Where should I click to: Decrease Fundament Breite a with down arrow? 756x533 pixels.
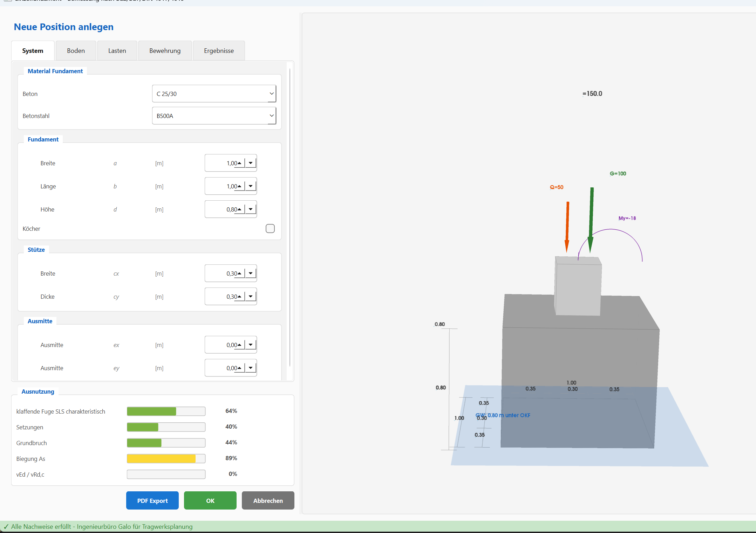[251, 163]
